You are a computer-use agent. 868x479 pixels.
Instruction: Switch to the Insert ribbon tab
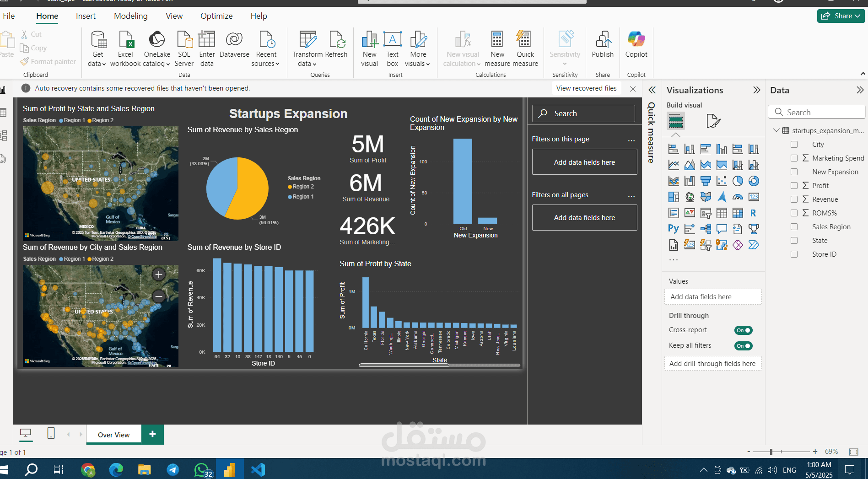pyautogui.click(x=86, y=16)
